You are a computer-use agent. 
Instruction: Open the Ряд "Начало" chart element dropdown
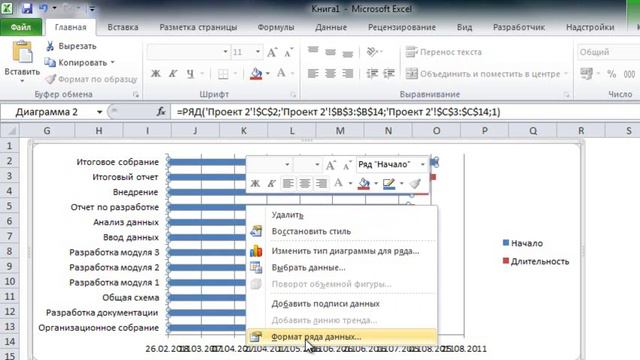click(x=423, y=164)
